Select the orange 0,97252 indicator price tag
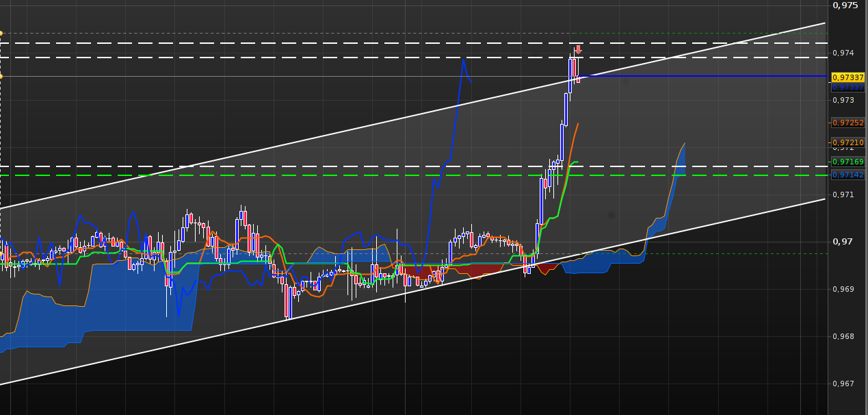Viewport: 868px width, 415px height. click(x=848, y=123)
